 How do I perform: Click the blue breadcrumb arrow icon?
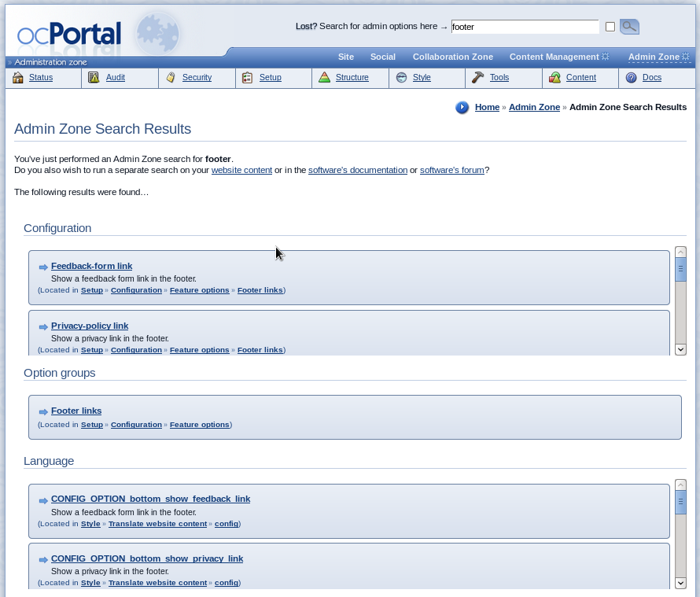[x=462, y=108]
